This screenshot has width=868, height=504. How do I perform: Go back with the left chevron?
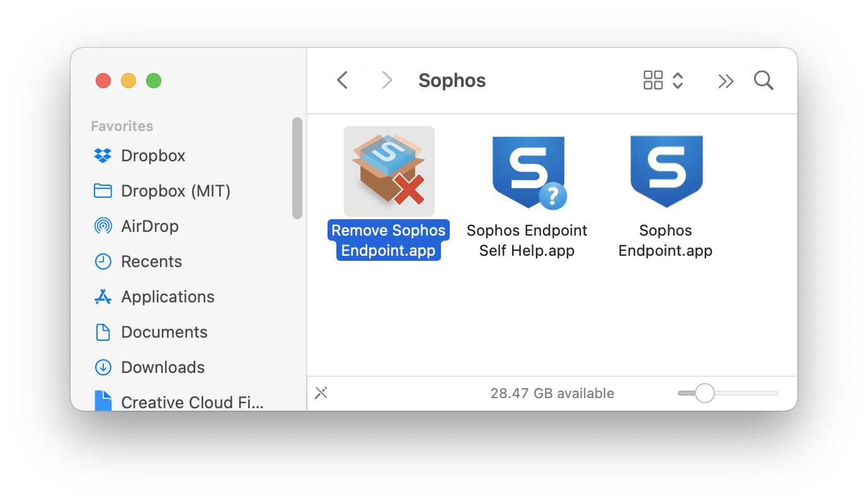tap(342, 80)
